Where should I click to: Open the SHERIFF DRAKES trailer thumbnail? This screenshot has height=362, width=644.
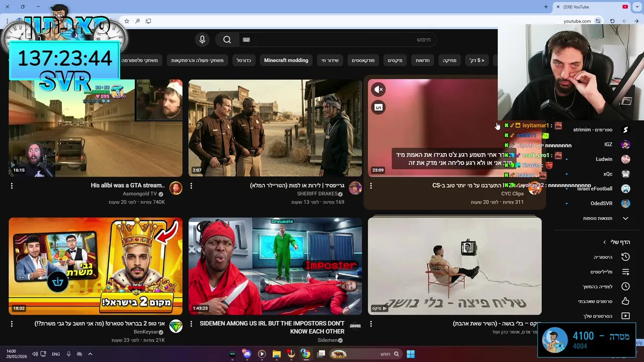[x=275, y=128]
